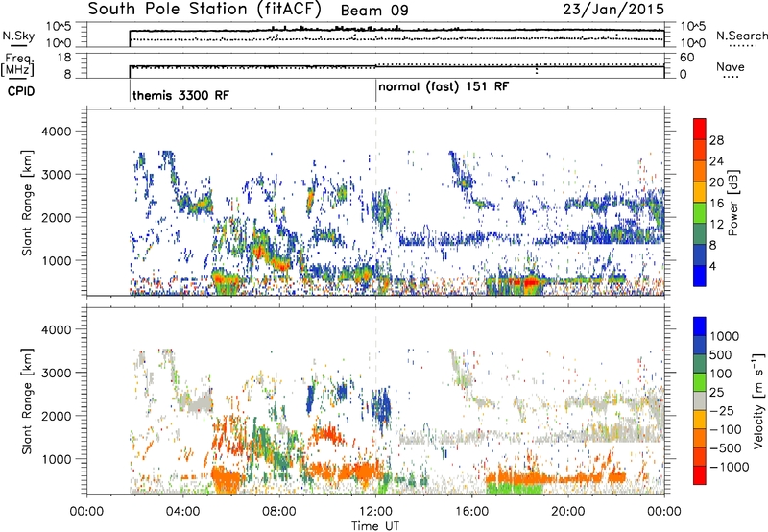Click the '16' tick on the power scale
This screenshot has height=532, width=768.
pyautogui.click(x=716, y=204)
